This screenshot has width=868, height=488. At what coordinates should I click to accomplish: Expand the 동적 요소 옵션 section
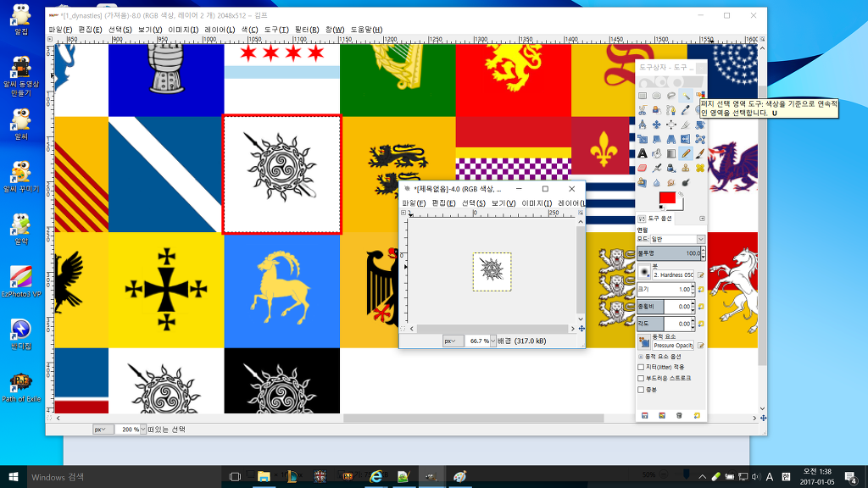tap(641, 357)
